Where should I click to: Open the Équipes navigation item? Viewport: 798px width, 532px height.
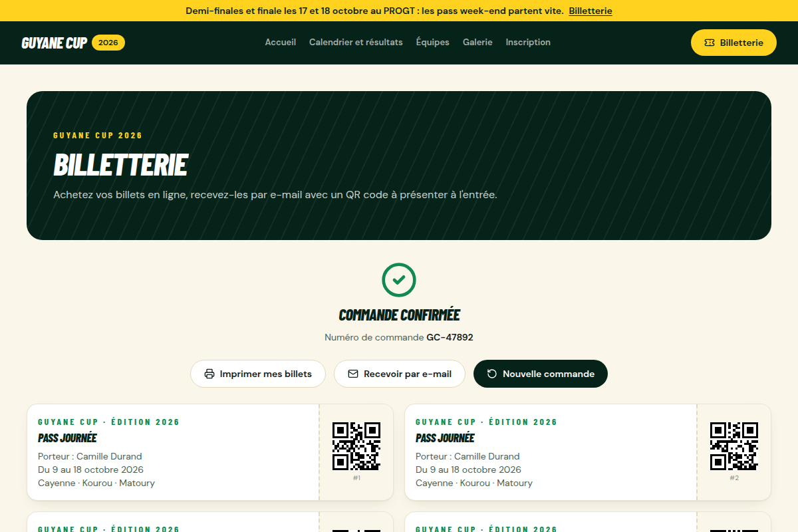pos(433,42)
